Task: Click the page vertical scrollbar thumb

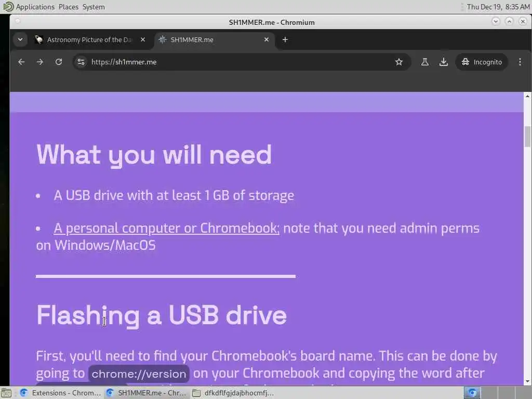Action: [x=527, y=137]
